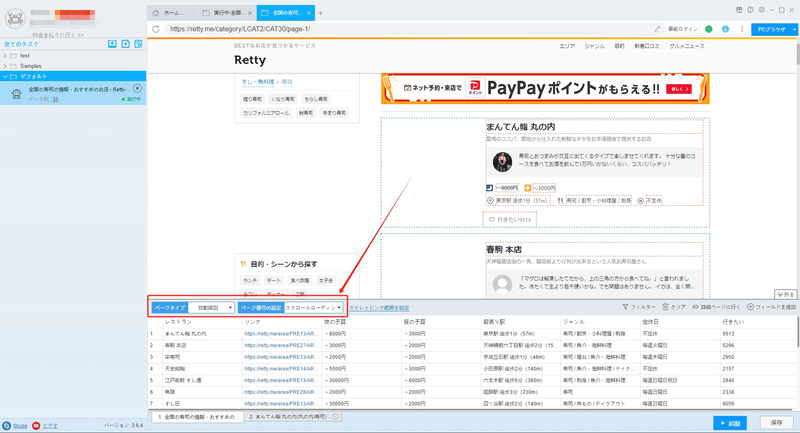This screenshot has width=800, height=433.
Task: Click the third sidebar toolbar icon
Action: (138, 44)
